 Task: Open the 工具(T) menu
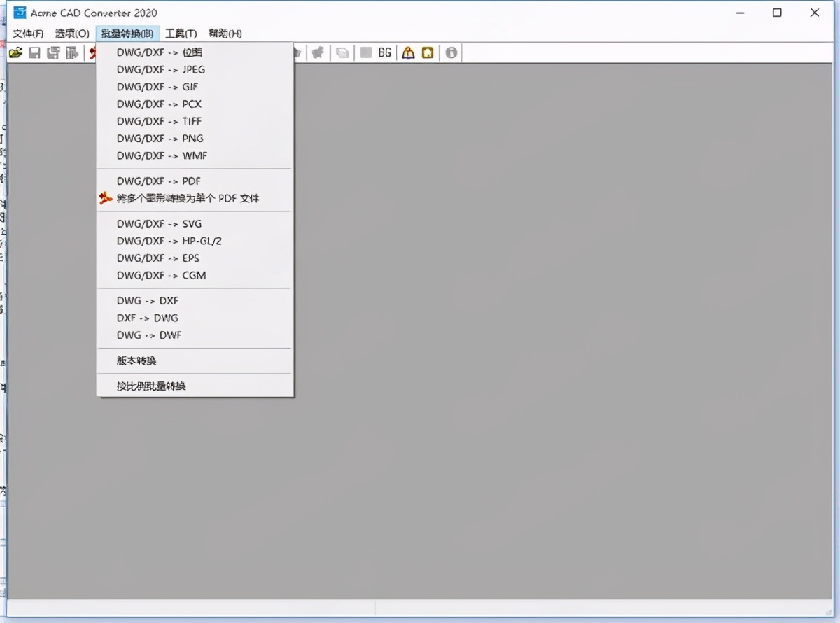click(x=181, y=34)
